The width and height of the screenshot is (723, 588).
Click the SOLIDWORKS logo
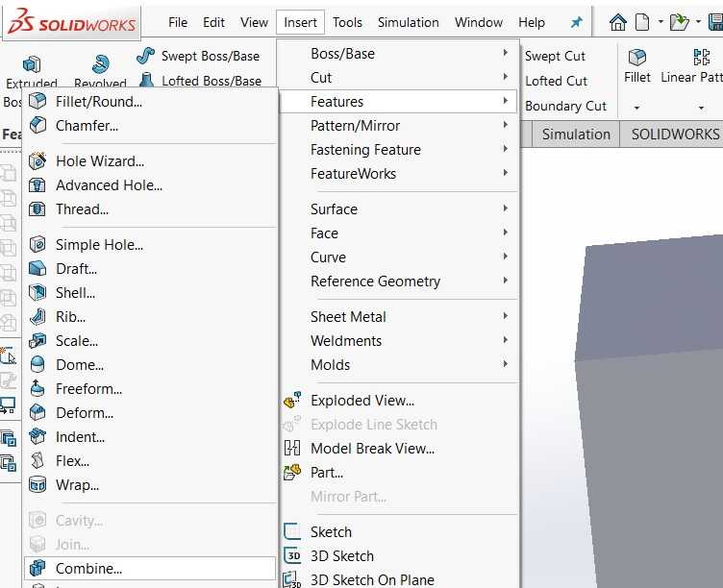[x=72, y=22]
